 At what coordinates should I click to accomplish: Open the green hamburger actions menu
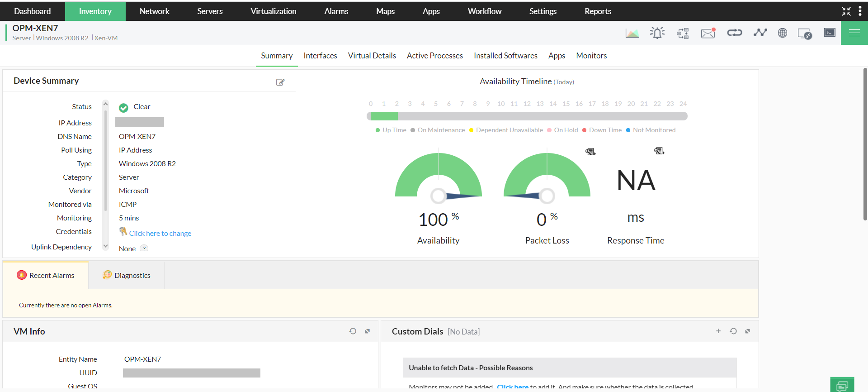[854, 33]
